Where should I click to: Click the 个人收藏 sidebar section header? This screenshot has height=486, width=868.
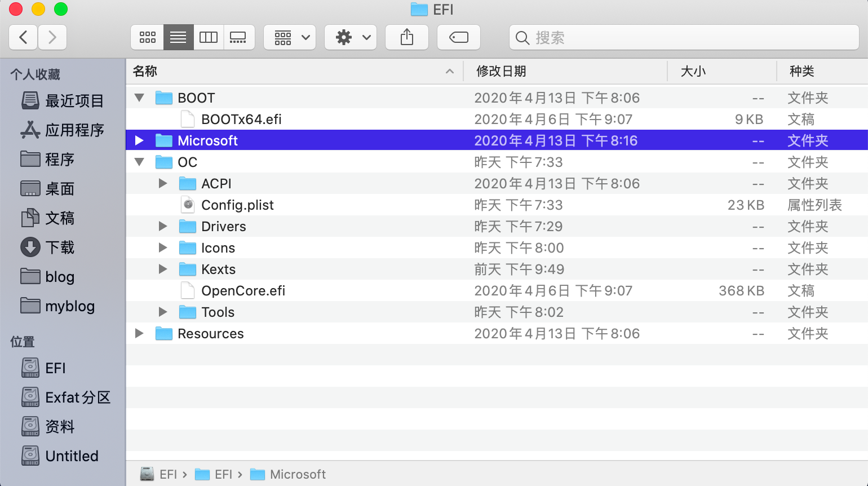[x=35, y=74]
